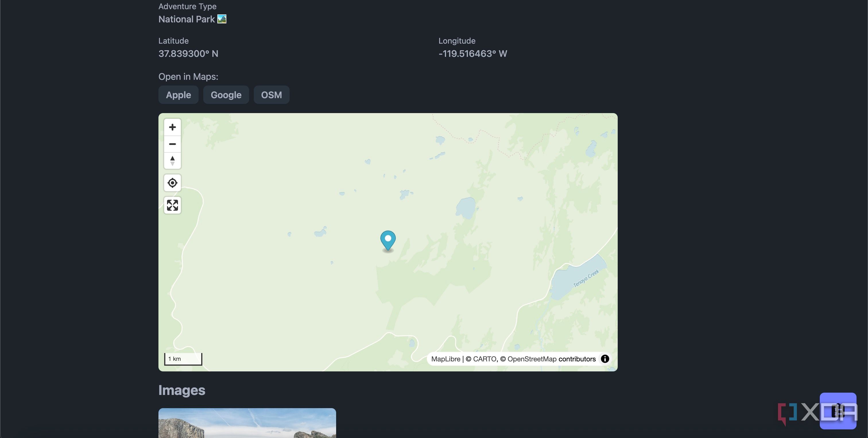Click the Adventure Type label
Image resolution: width=868 pixels, height=438 pixels.
[x=187, y=6]
